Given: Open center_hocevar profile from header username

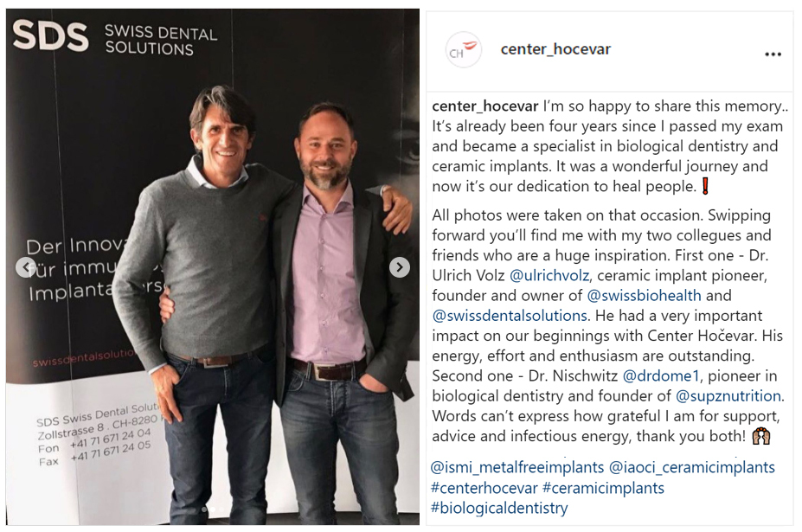Looking at the screenshot, I should point(555,49).
